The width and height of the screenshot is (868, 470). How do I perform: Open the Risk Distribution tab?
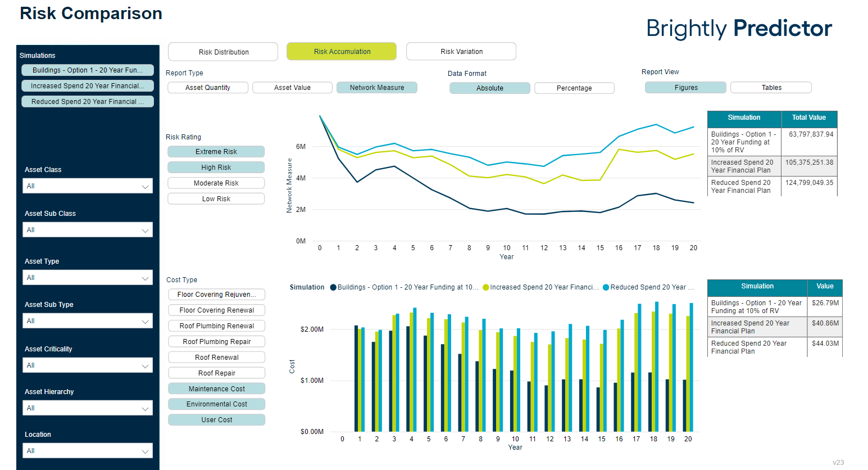point(223,52)
